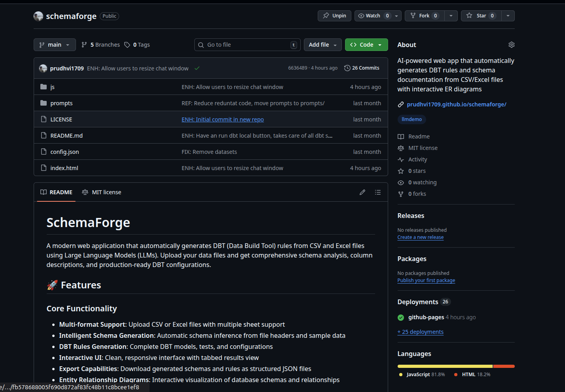Click the green check mark beside the commit message
Screen dimensions: 565x392
coord(197,68)
